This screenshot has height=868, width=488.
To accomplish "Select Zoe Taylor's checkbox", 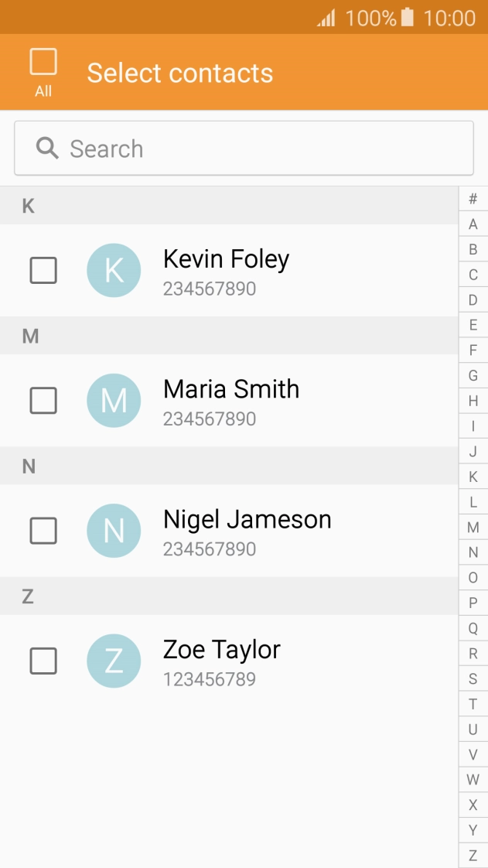I will coord(43,661).
